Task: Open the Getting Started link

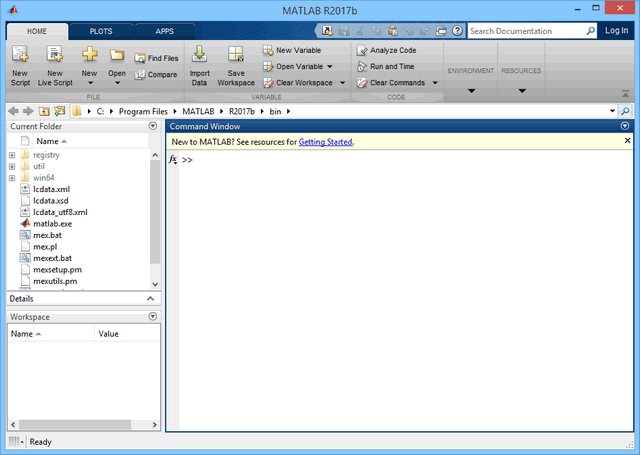Action: pyautogui.click(x=325, y=142)
